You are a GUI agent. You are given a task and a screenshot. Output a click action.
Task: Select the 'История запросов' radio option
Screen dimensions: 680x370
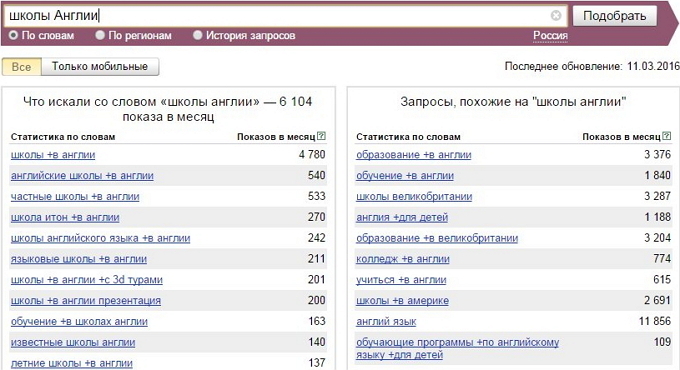click(x=198, y=35)
